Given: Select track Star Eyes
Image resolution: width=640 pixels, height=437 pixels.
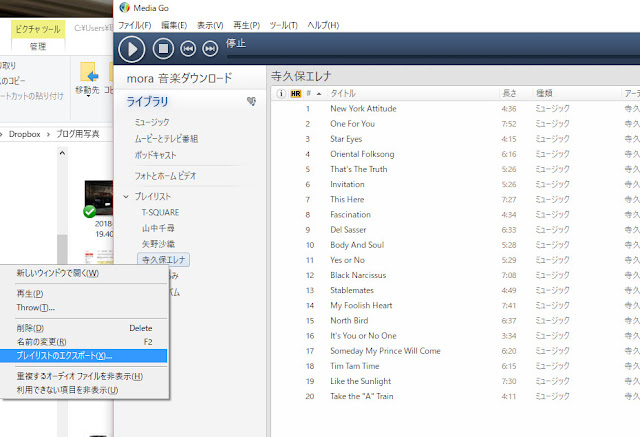Looking at the screenshot, I should coord(346,139).
